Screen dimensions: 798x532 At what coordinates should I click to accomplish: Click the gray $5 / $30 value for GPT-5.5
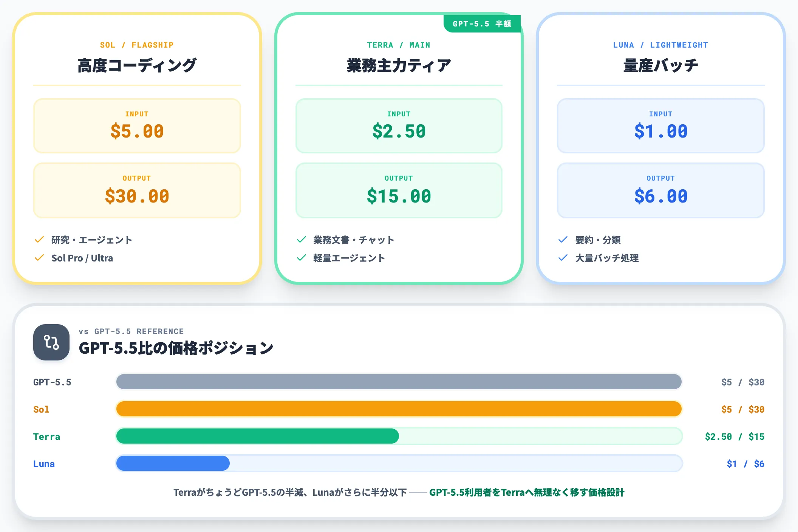click(743, 382)
